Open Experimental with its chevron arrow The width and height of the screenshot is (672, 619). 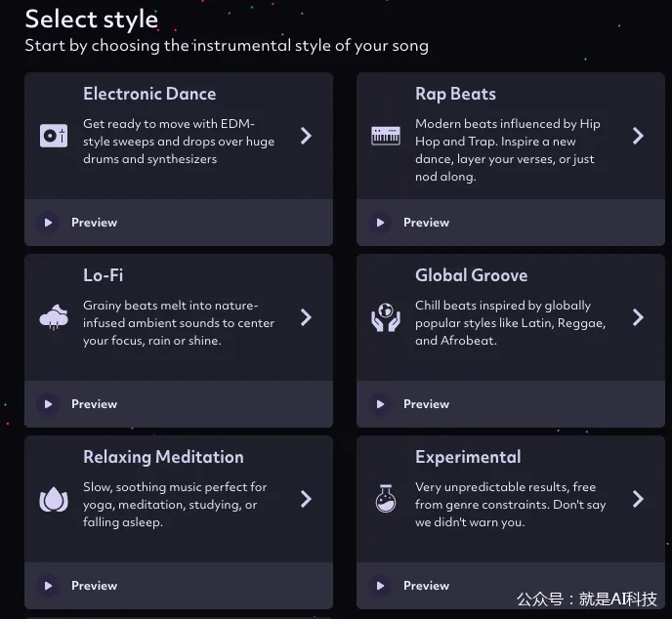point(638,499)
